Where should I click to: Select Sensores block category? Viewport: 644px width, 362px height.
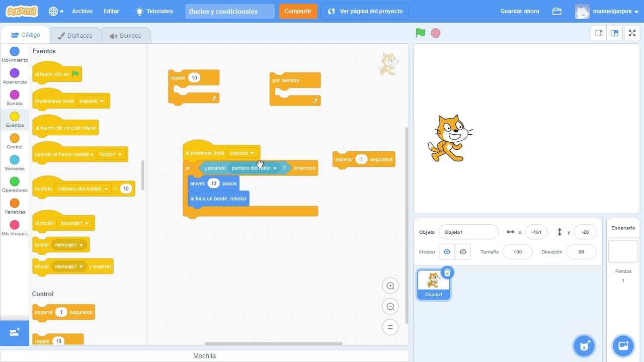pyautogui.click(x=15, y=163)
